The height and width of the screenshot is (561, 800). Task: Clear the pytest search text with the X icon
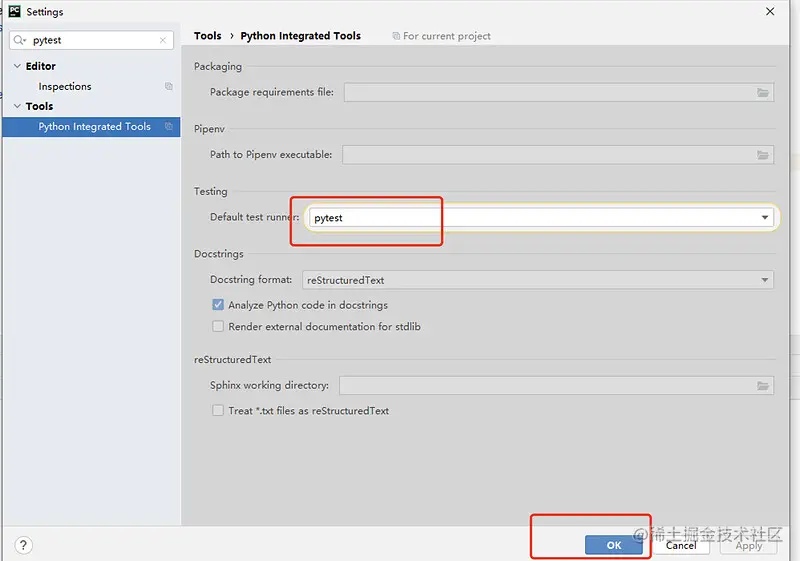tap(163, 40)
